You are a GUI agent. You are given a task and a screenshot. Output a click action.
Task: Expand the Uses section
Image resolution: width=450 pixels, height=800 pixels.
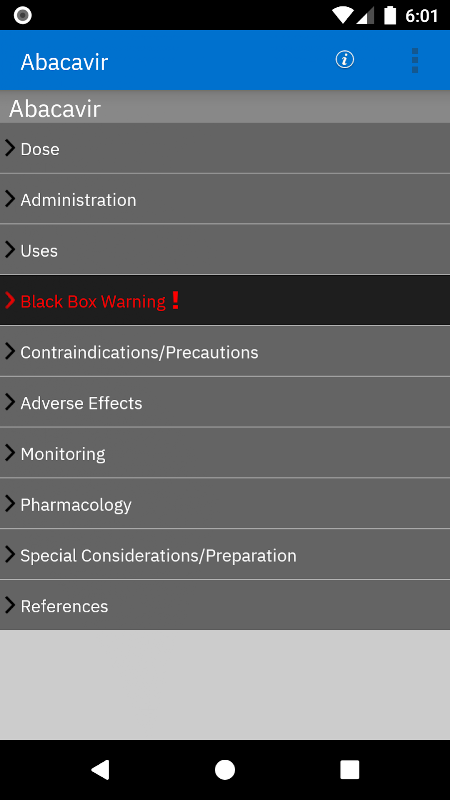point(225,249)
